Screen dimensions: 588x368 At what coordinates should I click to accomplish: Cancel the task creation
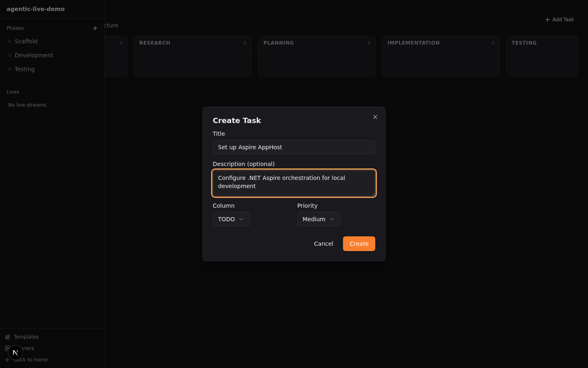(x=323, y=244)
